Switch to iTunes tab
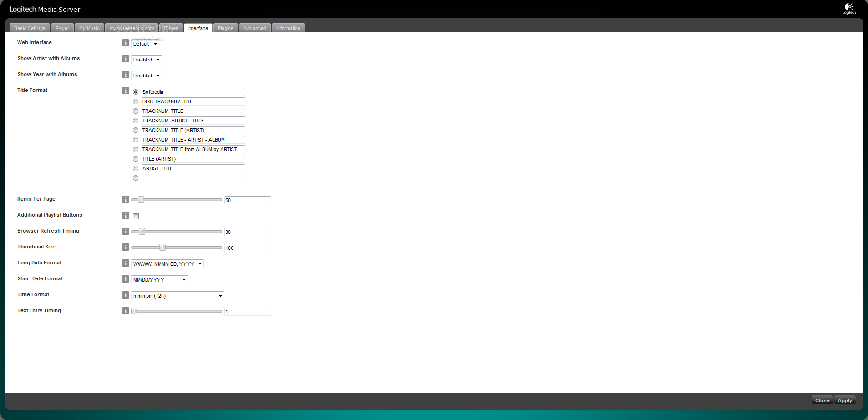The width and height of the screenshot is (868, 420). pyautogui.click(x=171, y=28)
